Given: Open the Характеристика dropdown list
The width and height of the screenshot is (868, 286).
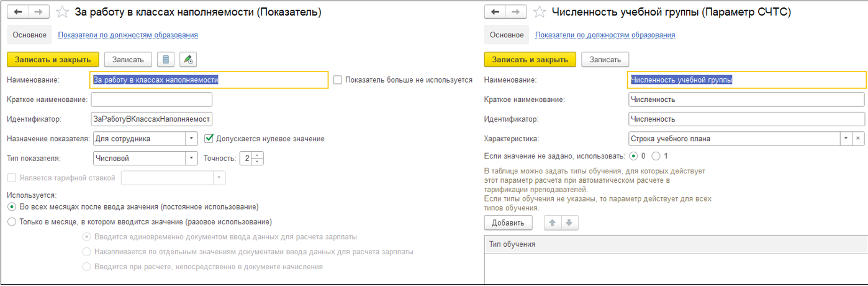Looking at the screenshot, I should pos(844,139).
